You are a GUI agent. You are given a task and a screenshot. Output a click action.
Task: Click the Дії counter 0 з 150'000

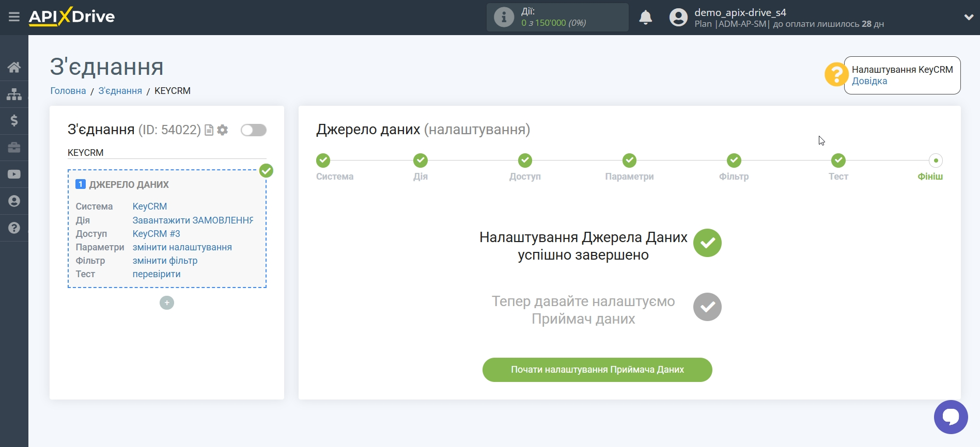pyautogui.click(x=553, y=23)
